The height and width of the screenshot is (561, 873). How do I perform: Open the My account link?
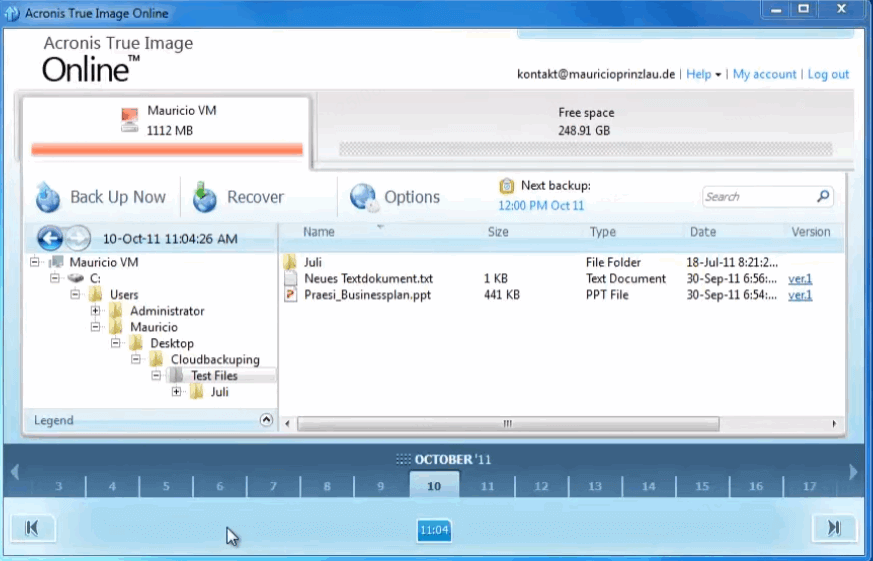point(764,74)
